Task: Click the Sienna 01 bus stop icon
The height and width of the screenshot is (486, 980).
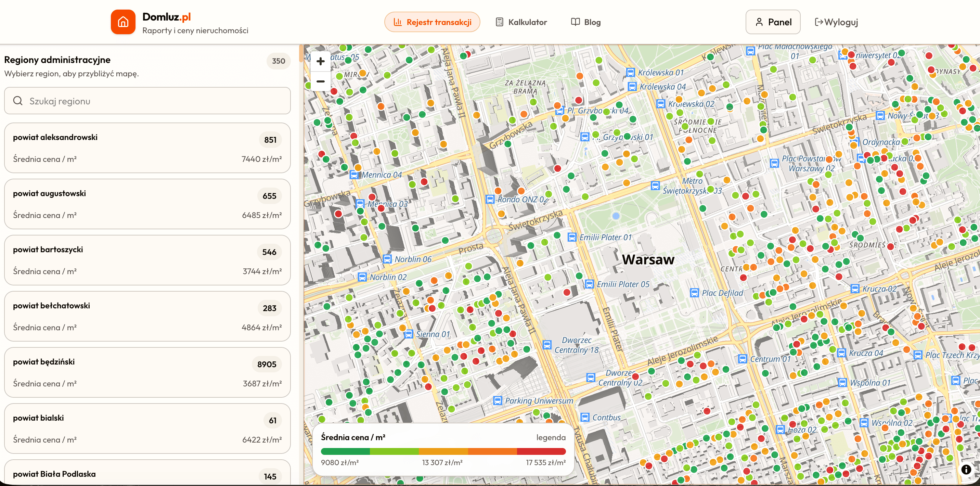Action: coord(409,334)
